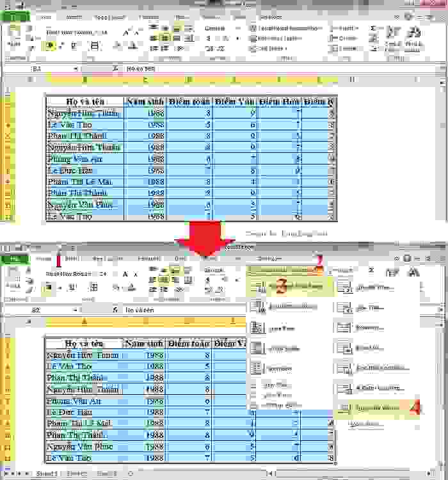Switch to Formulas tab in lower window
448x480 pixels.
pyautogui.click(x=148, y=259)
